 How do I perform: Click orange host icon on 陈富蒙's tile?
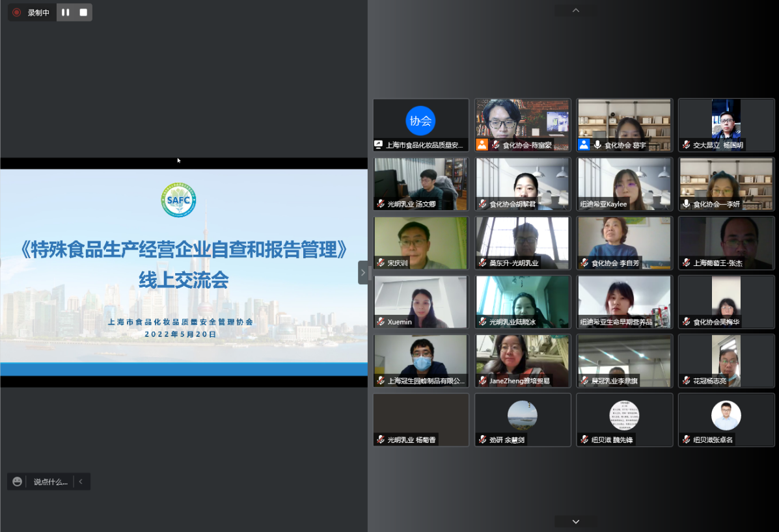(x=482, y=145)
